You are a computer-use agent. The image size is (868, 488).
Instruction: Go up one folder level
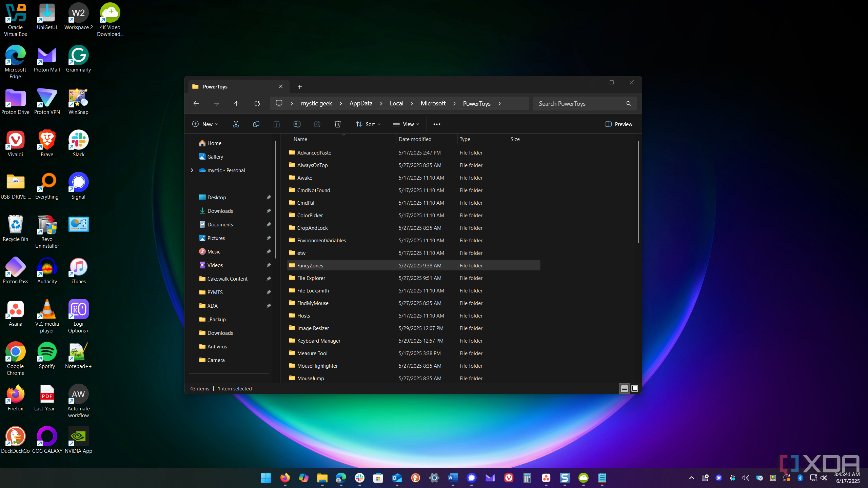[x=237, y=103]
